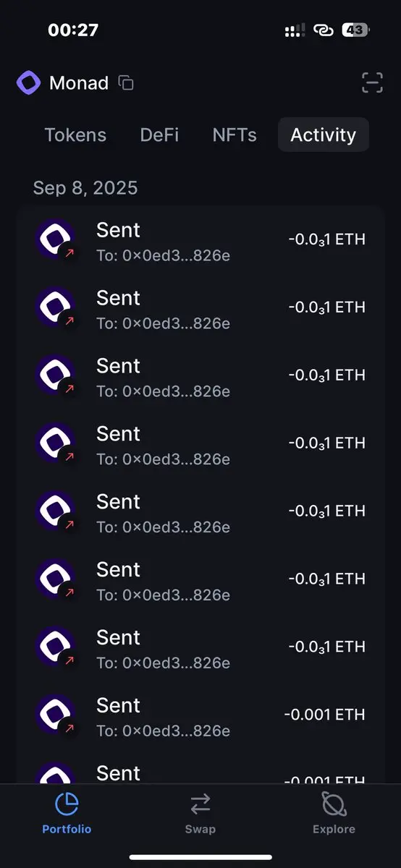Tap the Swap arrows icon

(200, 804)
